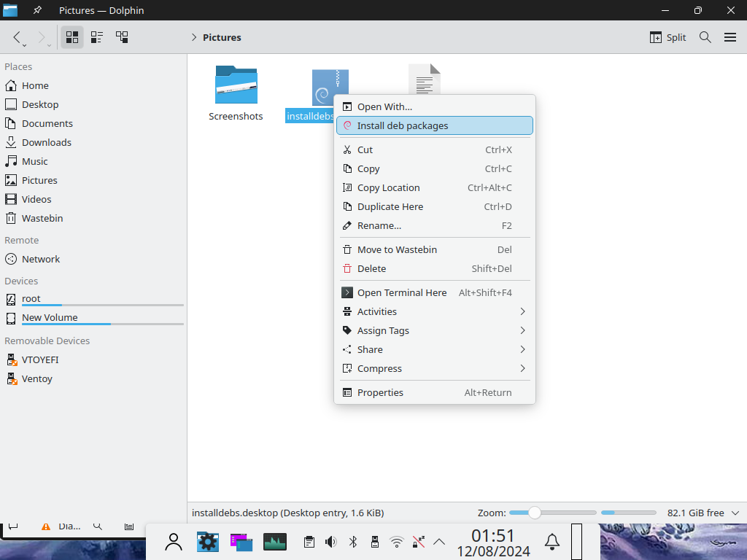Adjust the Zoom slider handle
This screenshot has width=747, height=560.
535,513
